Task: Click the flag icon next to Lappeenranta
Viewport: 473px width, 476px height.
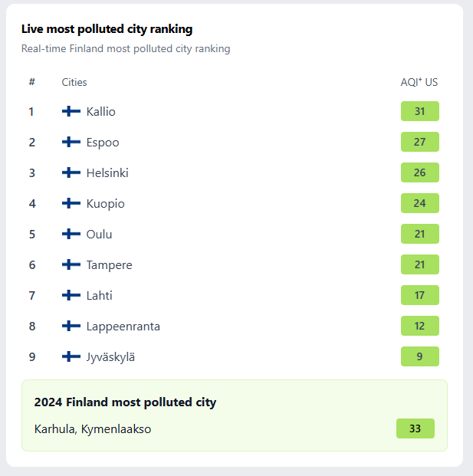Action: pos(71,327)
